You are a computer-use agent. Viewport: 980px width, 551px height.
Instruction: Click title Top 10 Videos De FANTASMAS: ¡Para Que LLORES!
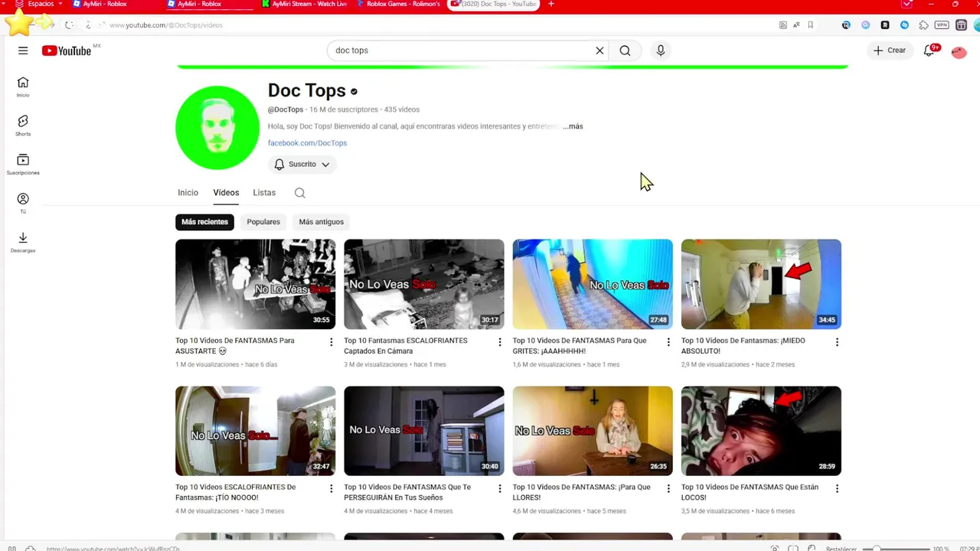pos(581,492)
